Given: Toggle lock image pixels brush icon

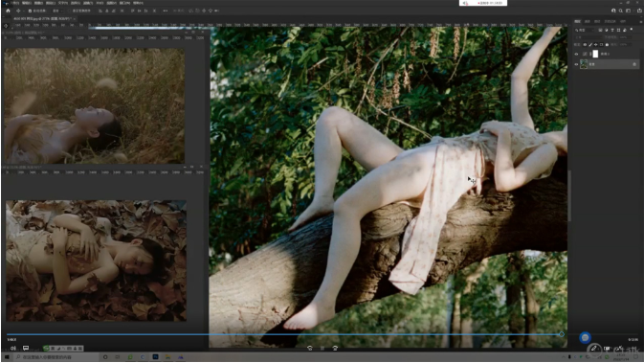Looking at the screenshot, I should (590, 44).
